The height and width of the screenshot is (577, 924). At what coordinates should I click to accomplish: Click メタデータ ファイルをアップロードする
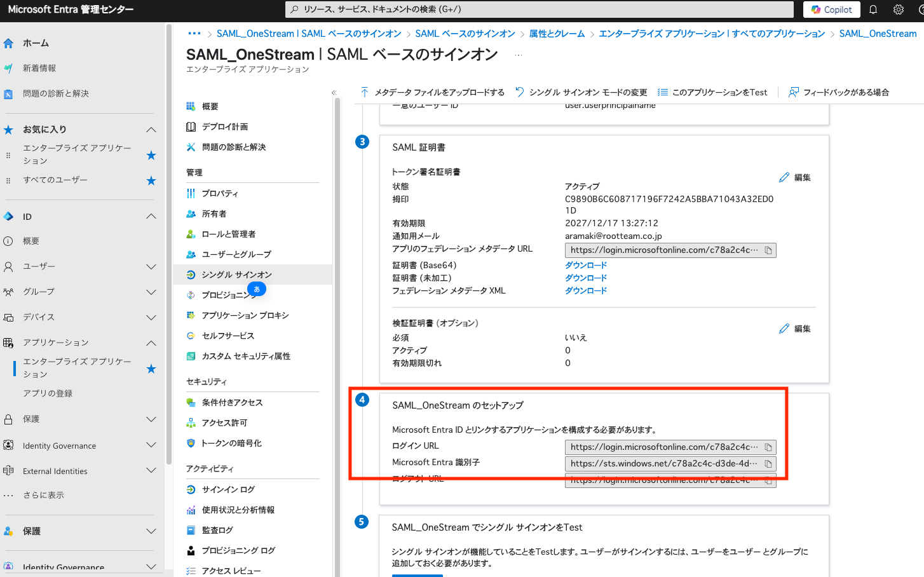click(x=432, y=92)
